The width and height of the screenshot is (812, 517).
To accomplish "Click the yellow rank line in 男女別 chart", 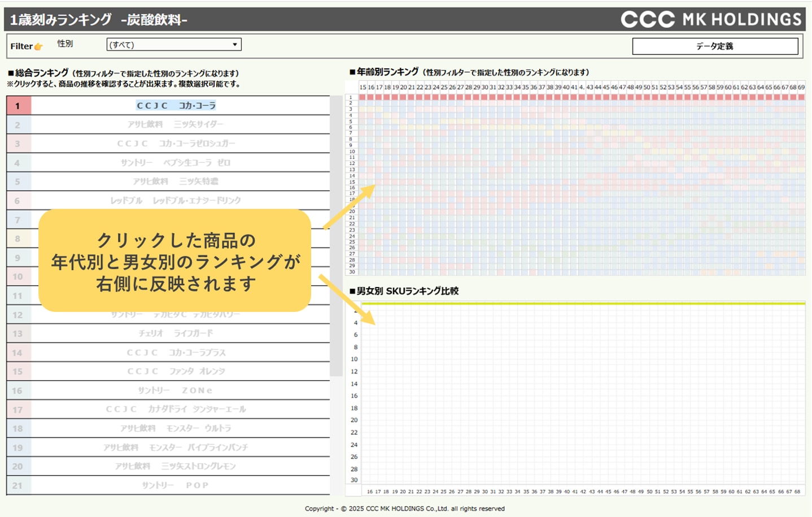I will [583, 303].
